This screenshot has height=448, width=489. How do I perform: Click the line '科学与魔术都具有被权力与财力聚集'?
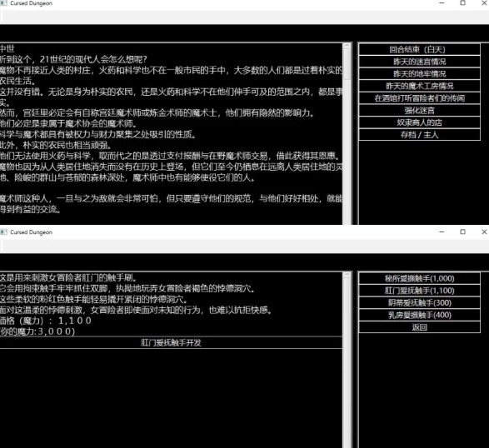click(98, 134)
